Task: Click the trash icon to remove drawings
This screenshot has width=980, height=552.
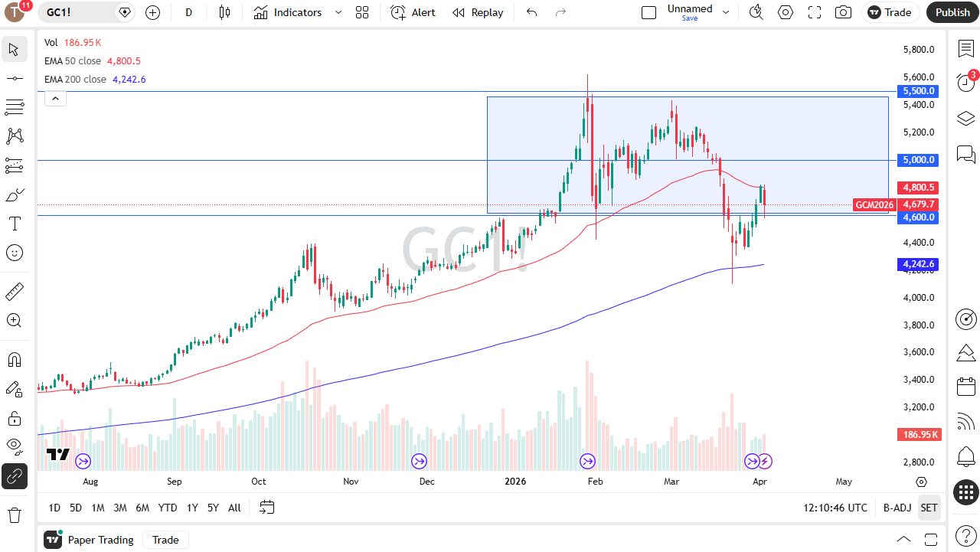Action: pos(14,514)
